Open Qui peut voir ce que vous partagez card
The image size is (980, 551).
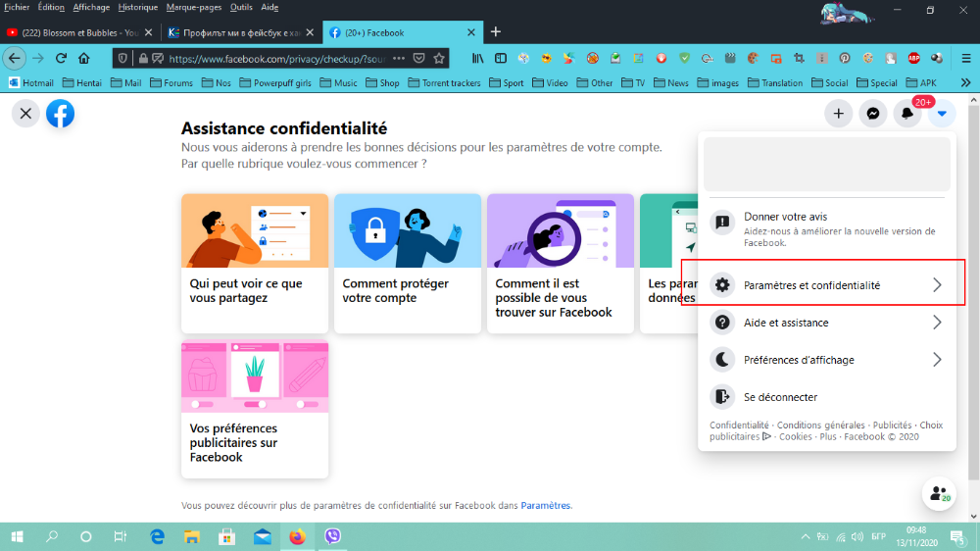coord(255,264)
